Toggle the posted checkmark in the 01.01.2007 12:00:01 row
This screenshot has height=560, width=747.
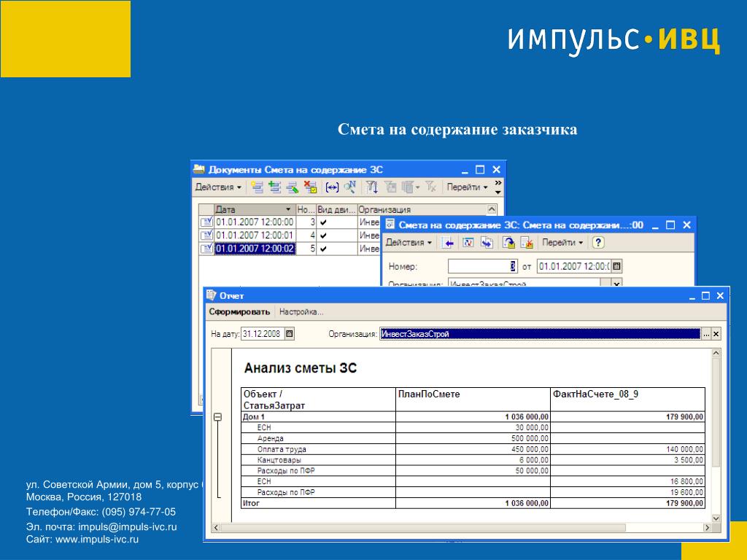323,236
